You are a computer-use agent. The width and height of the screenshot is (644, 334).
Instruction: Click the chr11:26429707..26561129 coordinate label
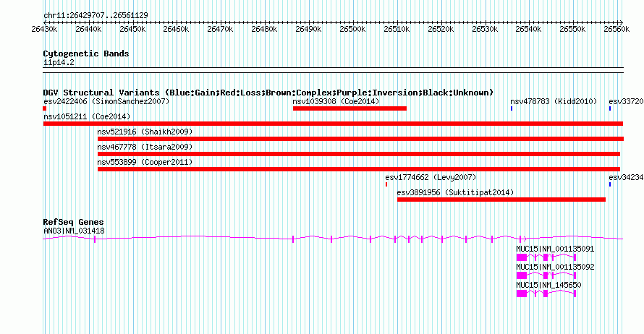pyautogui.click(x=96, y=16)
